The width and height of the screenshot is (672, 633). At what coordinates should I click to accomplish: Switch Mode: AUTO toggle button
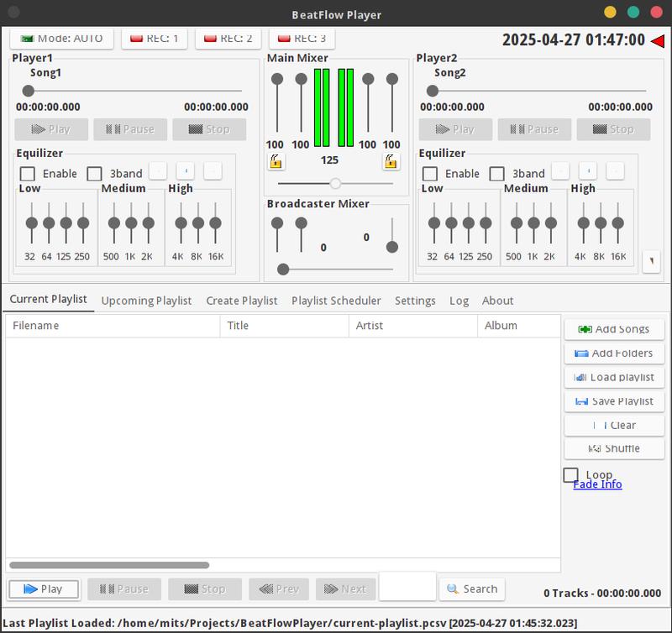pos(61,39)
